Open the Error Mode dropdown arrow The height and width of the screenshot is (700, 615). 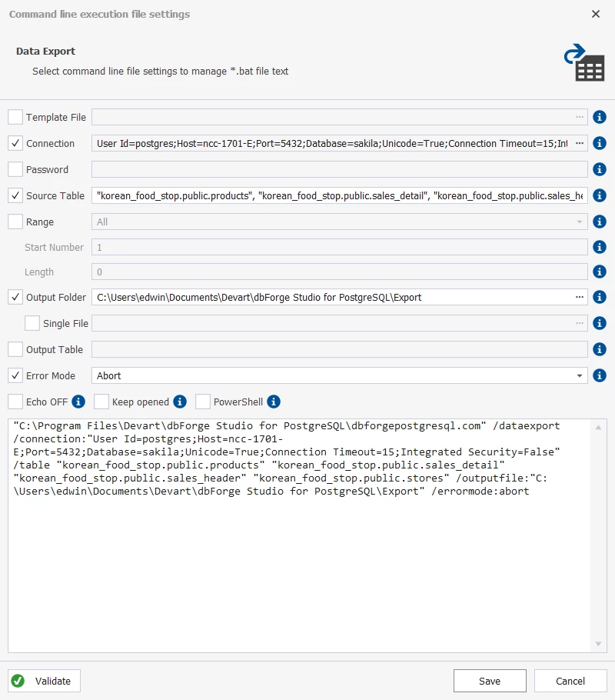[580, 375]
